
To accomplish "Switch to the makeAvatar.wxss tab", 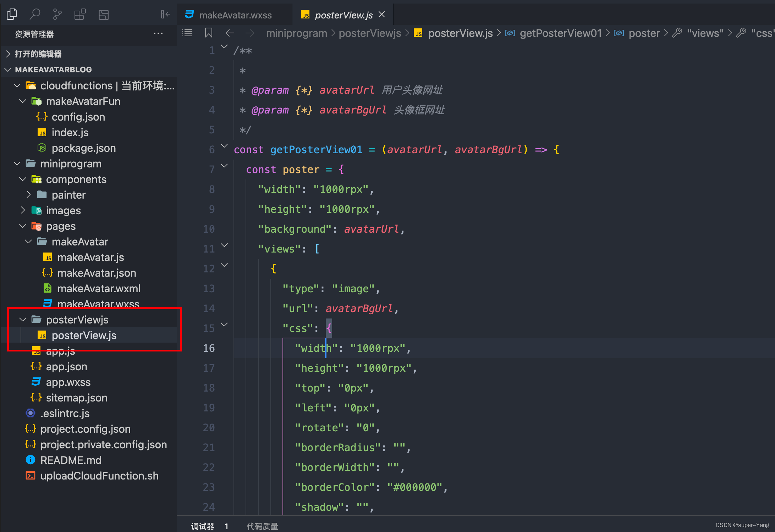I will [x=234, y=15].
